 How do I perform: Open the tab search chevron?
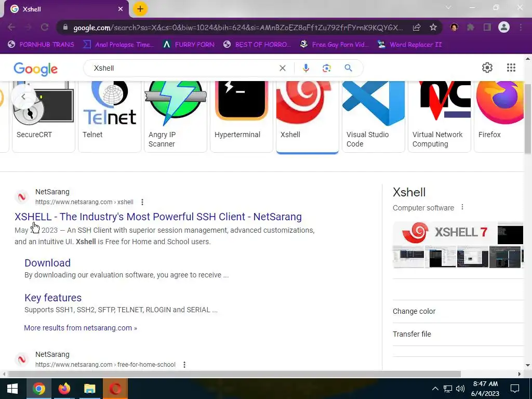tap(448, 7)
